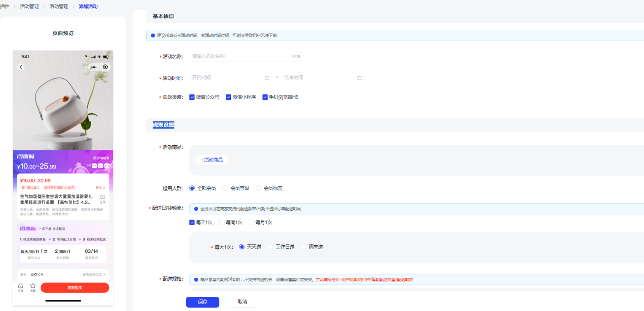The height and width of the screenshot is (311, 644).
Task: Click the share icon beside product title
Action: tap(102, 197)
